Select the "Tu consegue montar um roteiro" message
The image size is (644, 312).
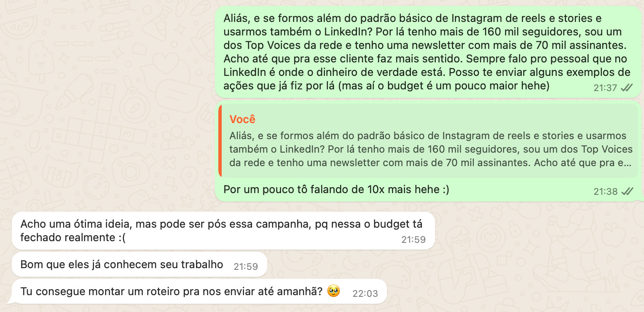[198, 291]
